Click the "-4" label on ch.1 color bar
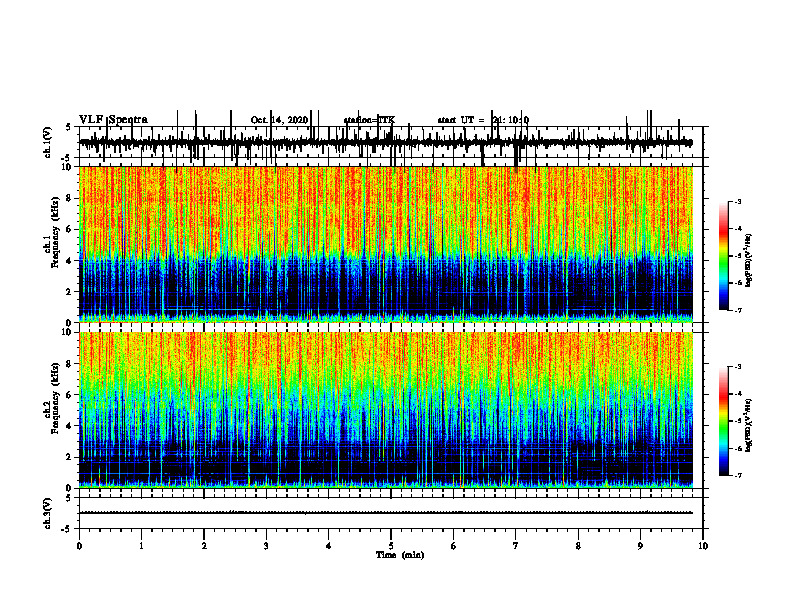The height and width of the screenshot is (612, 792). [738, 229]
